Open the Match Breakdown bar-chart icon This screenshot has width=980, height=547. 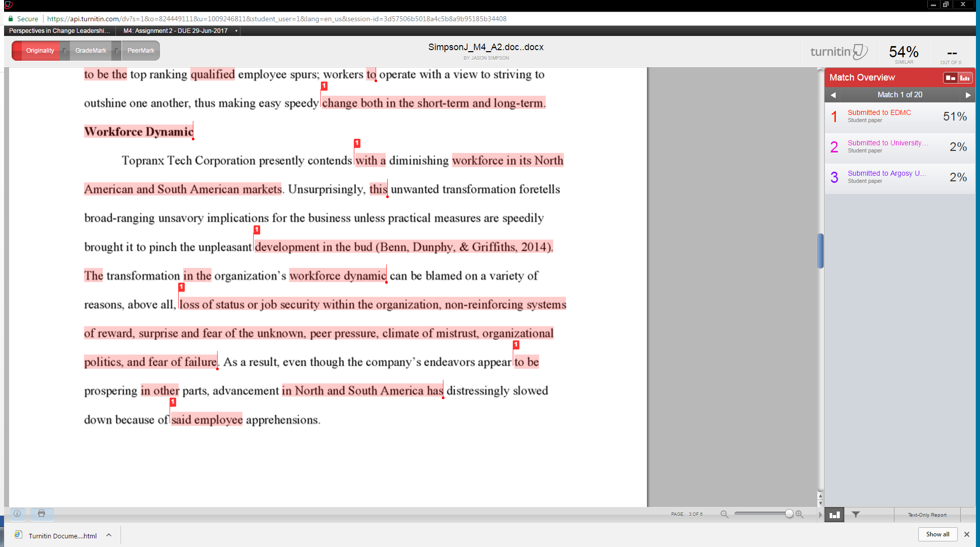834,515
